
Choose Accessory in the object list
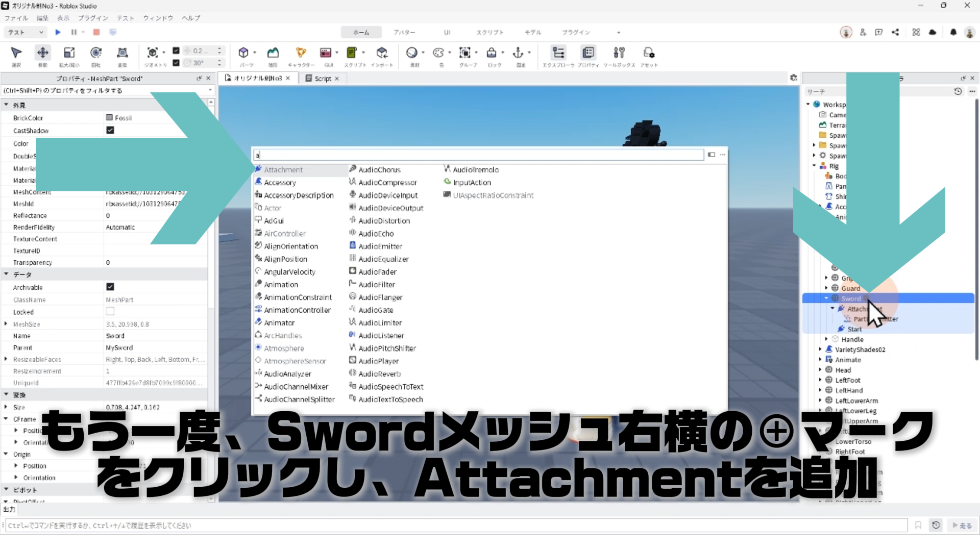point(280,183)
